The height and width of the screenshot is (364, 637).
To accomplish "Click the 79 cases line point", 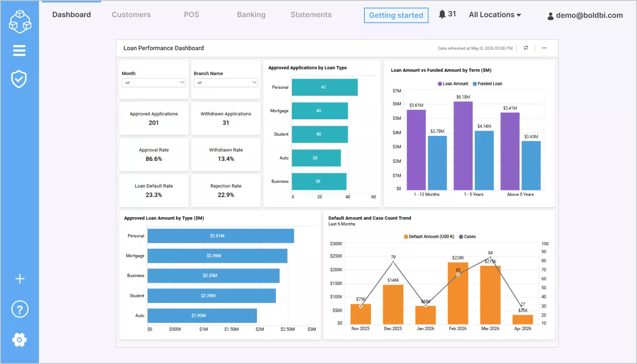I will pyautogui.click(x=393, y=262).
